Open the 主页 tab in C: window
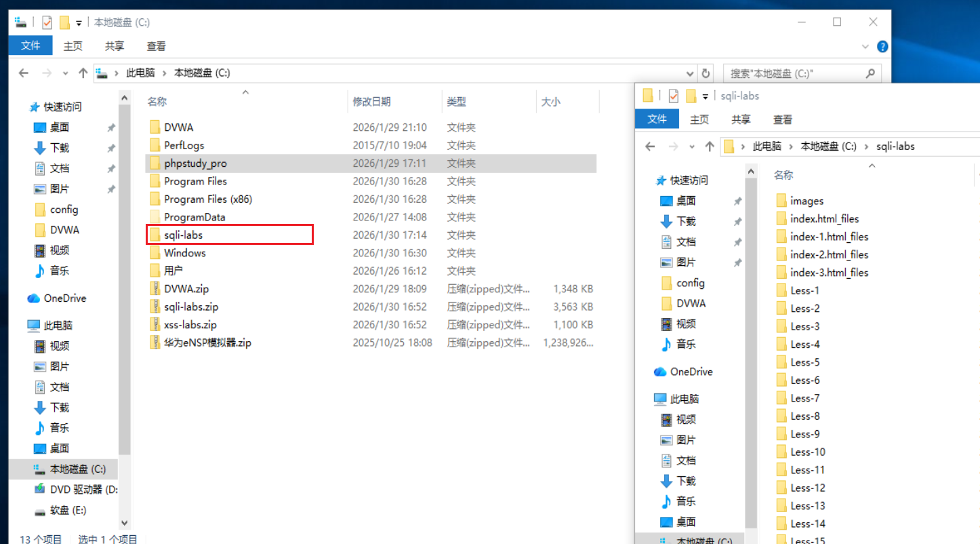Viewport: 980px width, 544px height. click(73, 46)
